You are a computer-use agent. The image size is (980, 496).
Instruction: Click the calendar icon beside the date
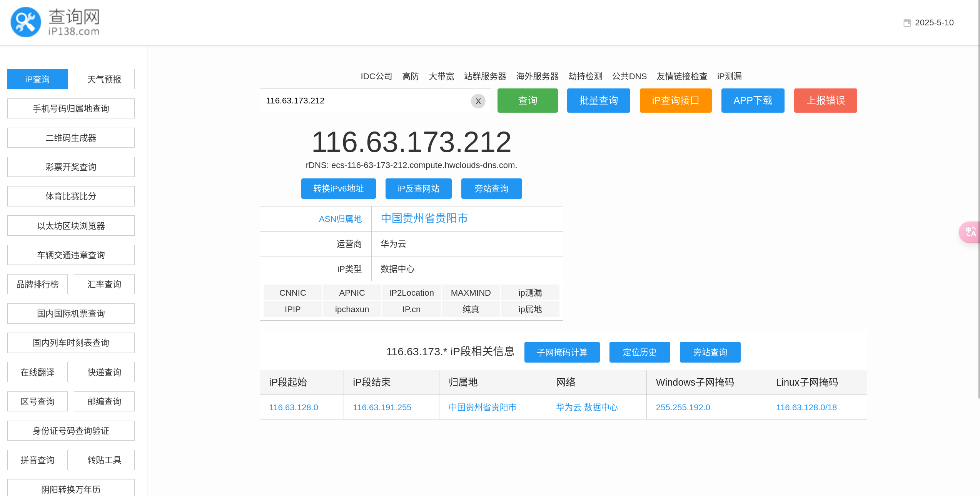[907, 23]
